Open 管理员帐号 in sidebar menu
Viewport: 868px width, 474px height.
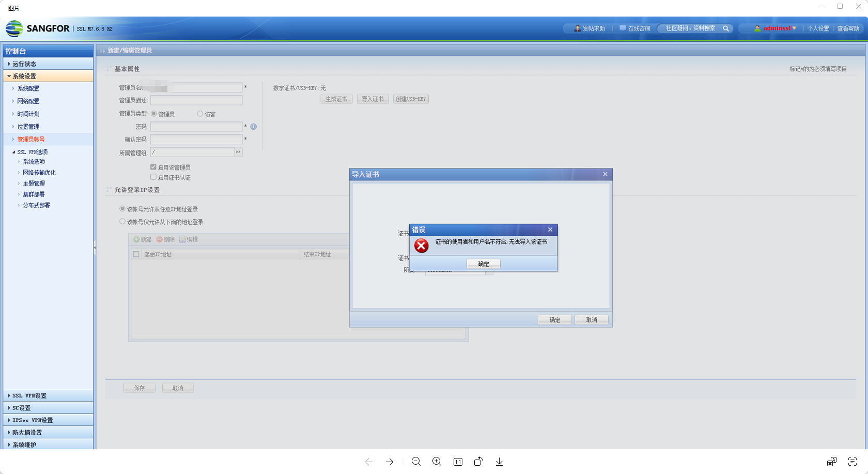click(31, 139)
